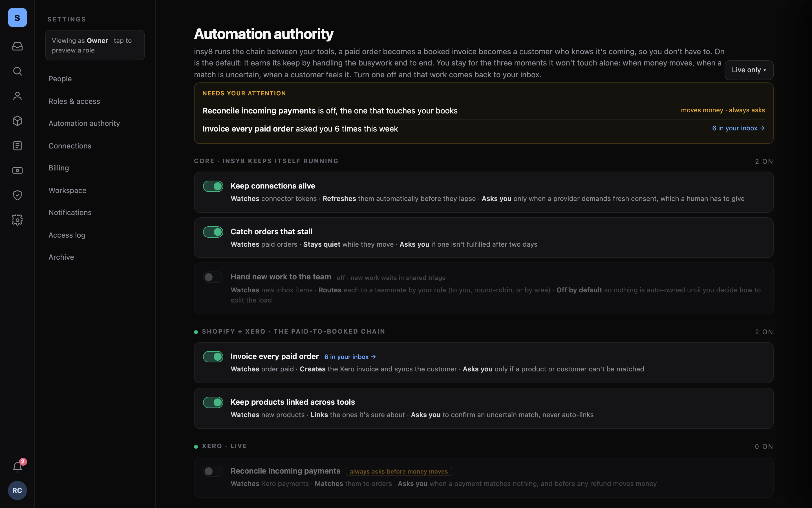Go to Roles & access settings

(x=74, y=101)
